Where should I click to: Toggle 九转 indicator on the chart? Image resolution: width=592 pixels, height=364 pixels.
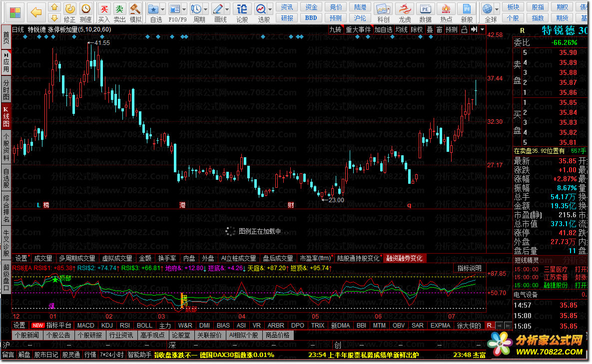coord(335,29)
